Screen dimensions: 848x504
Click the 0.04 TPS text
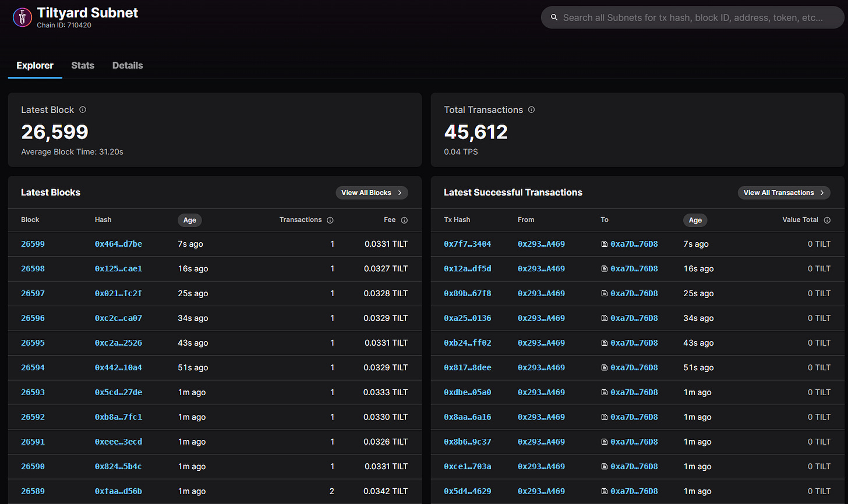coord(461,152)
